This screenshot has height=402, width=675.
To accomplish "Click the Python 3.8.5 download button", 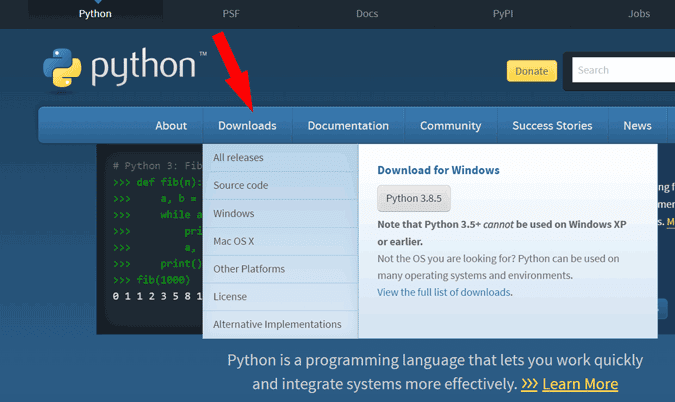I will point(414,198).
